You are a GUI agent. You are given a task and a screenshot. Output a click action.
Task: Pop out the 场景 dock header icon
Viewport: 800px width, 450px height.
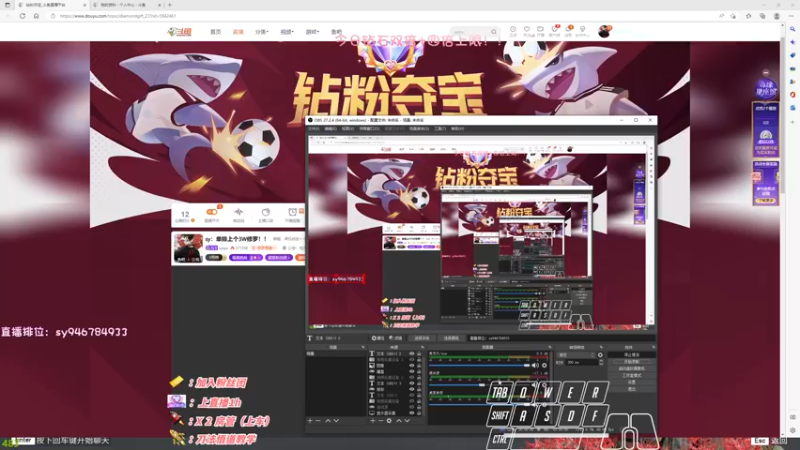(x=363, y=347)
